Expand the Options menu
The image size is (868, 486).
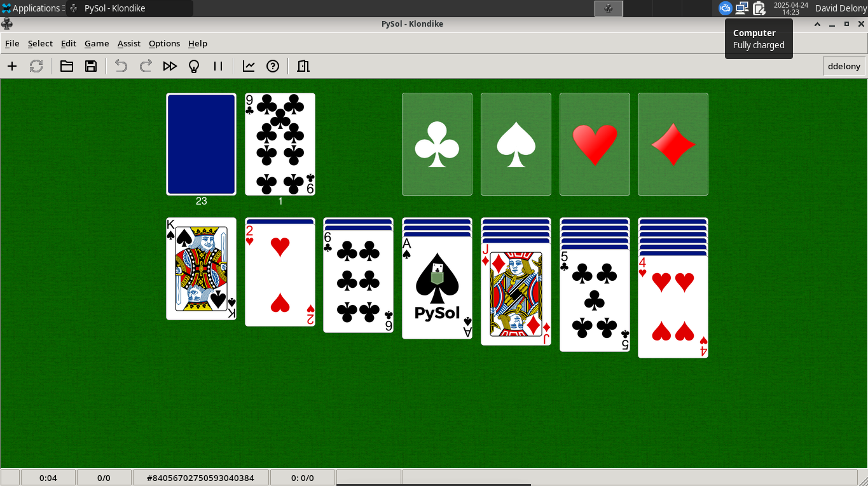click(164, 43)
